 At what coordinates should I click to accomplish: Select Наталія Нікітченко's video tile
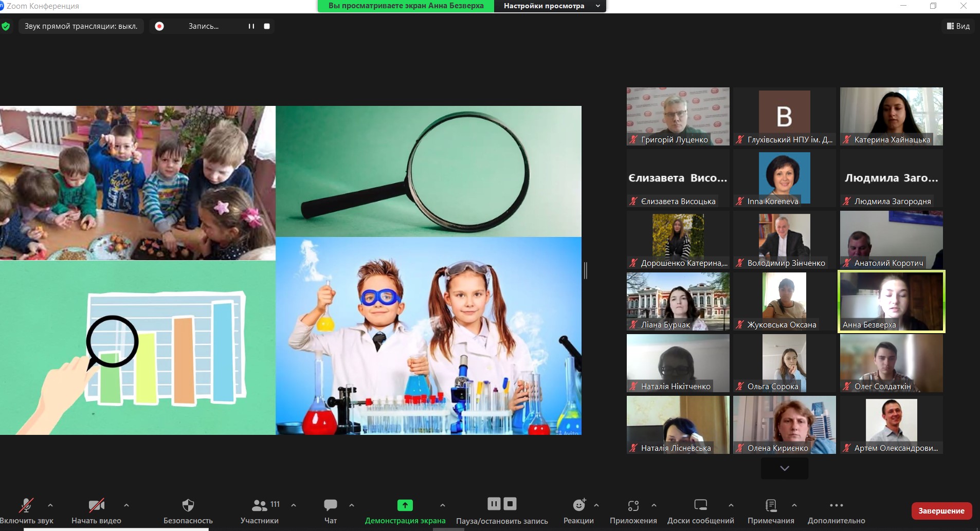(x=678, y=363)
